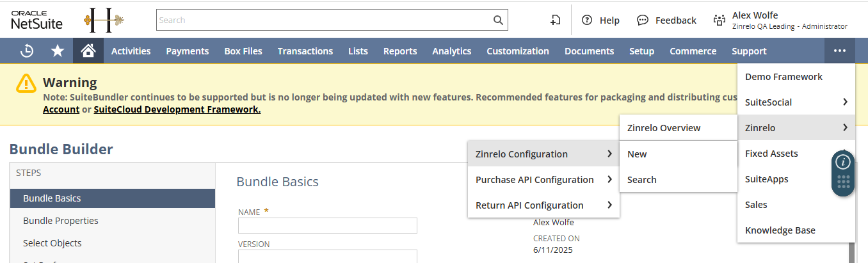Image resolution: width=868 pixels, height=263 pixels.
Task: Open the Lists menu
Action: pos(358,51)
